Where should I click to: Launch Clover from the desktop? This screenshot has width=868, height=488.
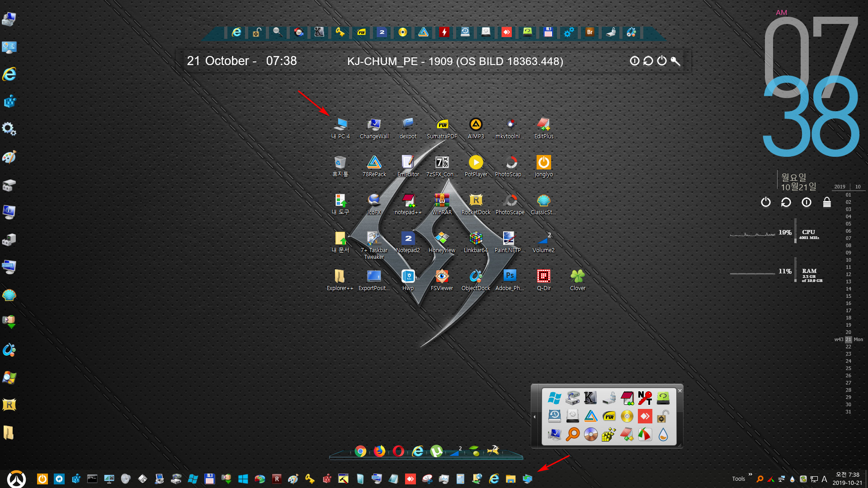point(577,280)
